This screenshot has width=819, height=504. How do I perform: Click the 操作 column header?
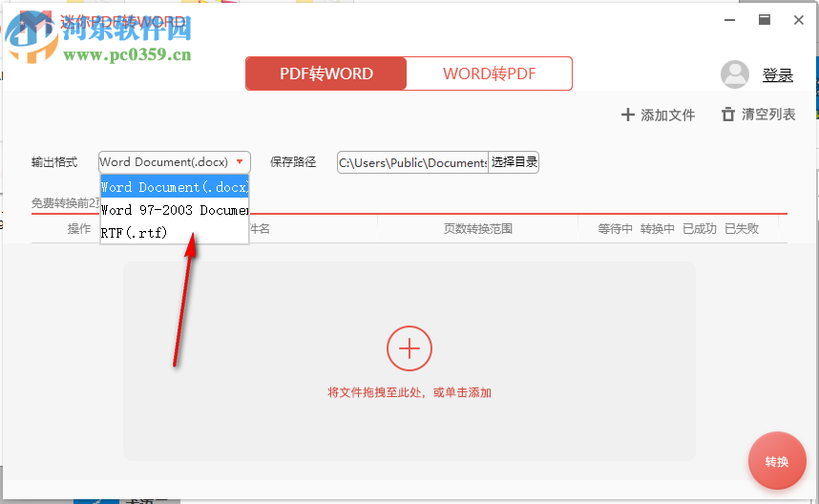click(x=79, y=229)
